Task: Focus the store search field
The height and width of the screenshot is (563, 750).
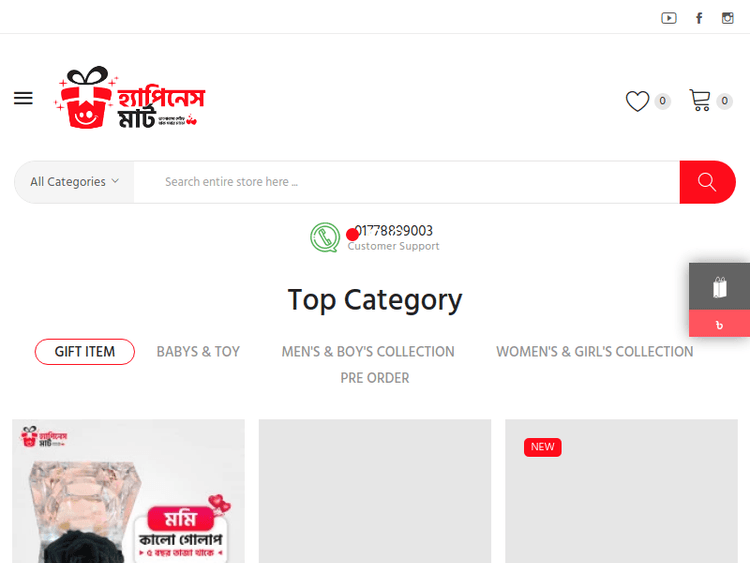Action: pyautogui.click(x=407, y=182)
